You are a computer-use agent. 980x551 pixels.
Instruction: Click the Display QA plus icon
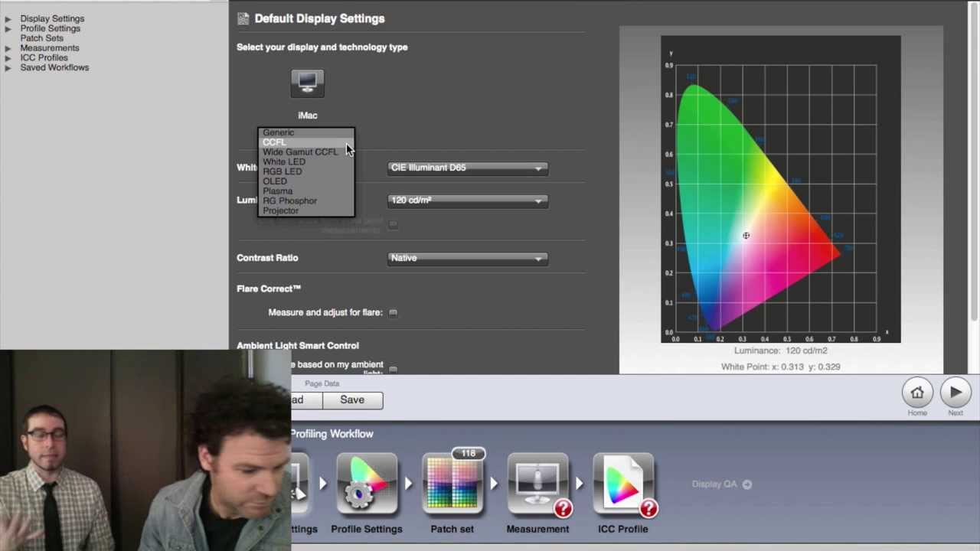(747, 484)
